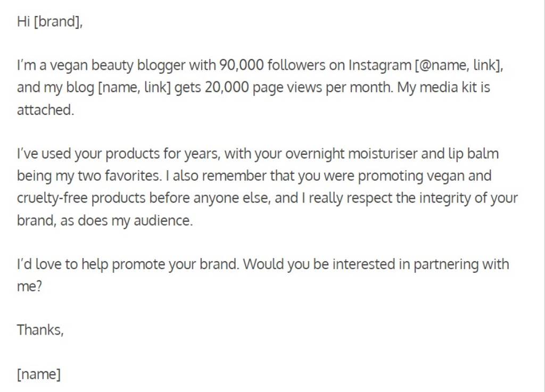This screenshot has width=545, height=392.
Task: Click the word 'me?' at paragraph end
Action: tap(29, 287)
